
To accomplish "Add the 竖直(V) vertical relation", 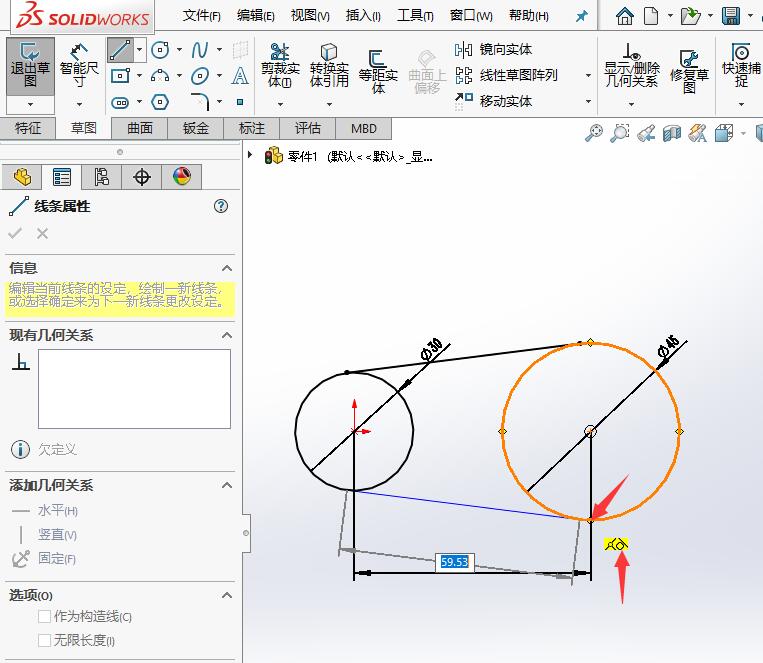I will (44, 534).
